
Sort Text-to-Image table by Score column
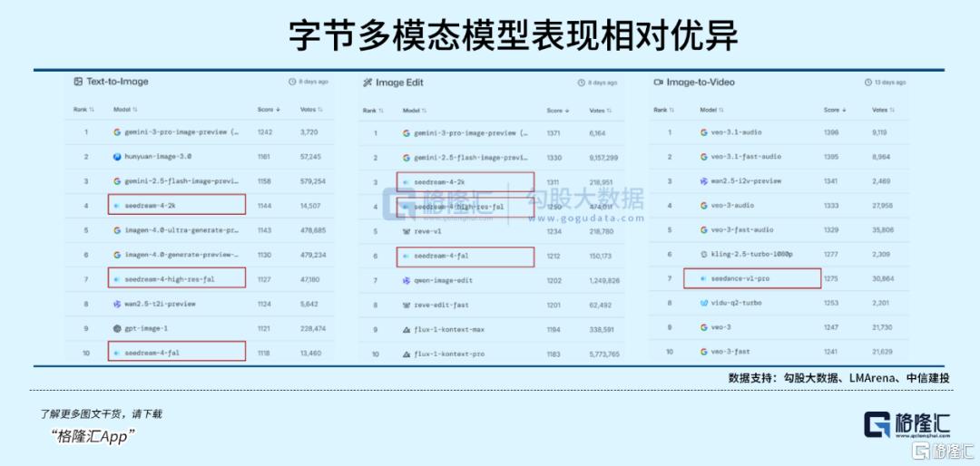pyautogui.click(x=269, y=110)
